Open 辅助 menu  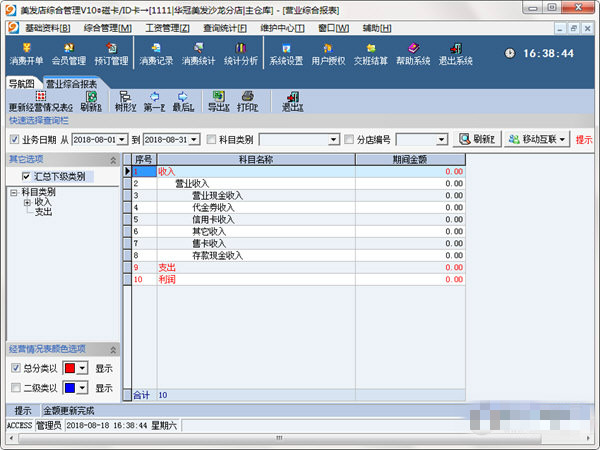(377, 28)
